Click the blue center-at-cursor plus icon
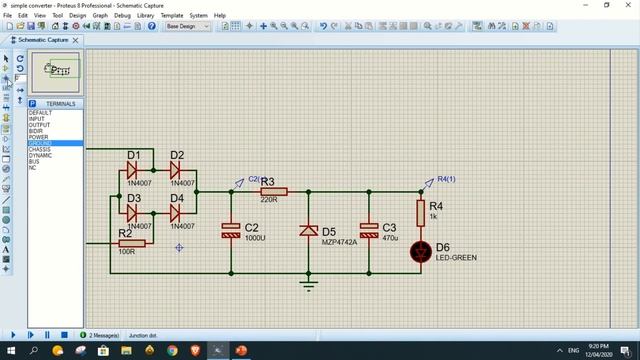Screen dimensions: 640x360 pyautogui.click(x=263, y=26)
